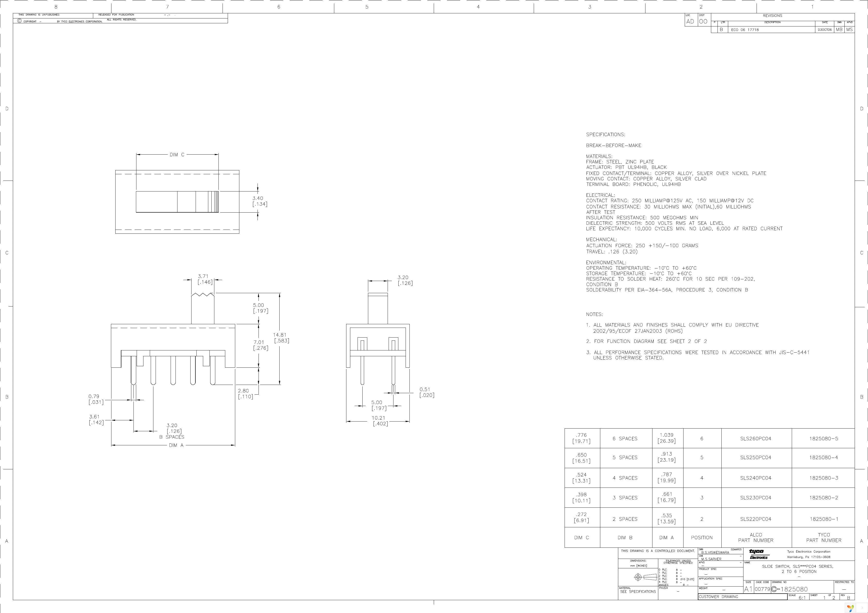Click the MECHANICAL: heading
Viewport: 868px width, 613px height.
coord(601,240)
